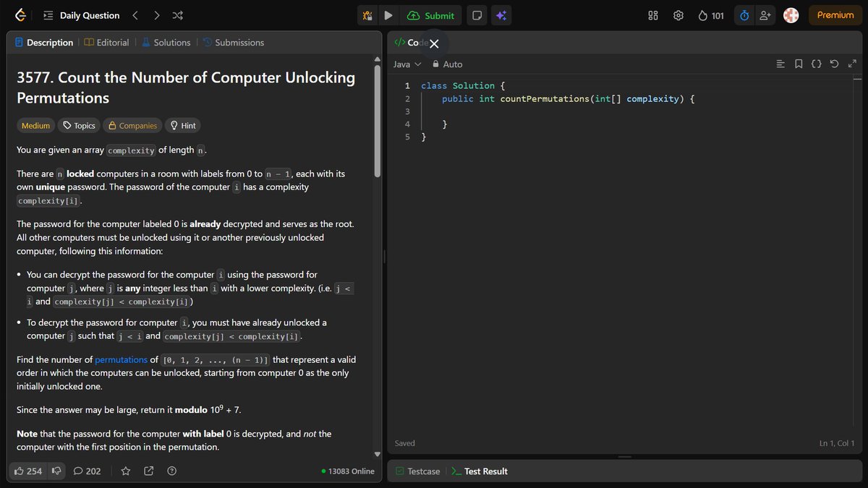Screen dimensions: 868x488
Task: Format code using the braces icon
Action: [816, 64]
